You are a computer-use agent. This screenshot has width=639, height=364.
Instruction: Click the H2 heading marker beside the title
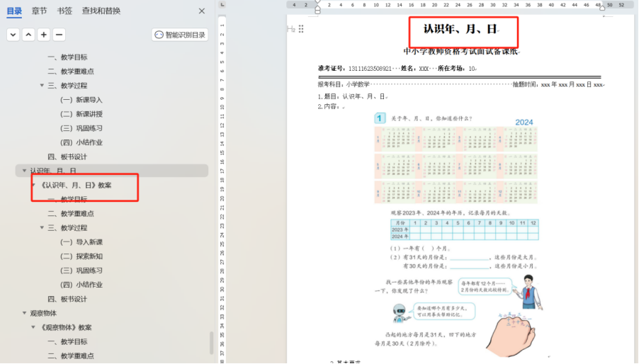coord(290,29)
